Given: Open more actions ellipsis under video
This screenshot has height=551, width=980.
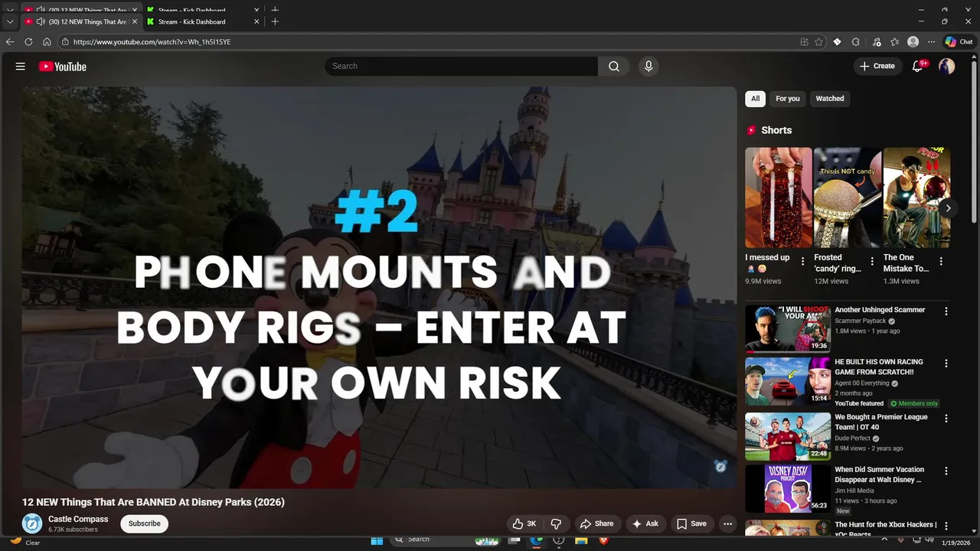Looking at the screenshot, I should point(728,524).
